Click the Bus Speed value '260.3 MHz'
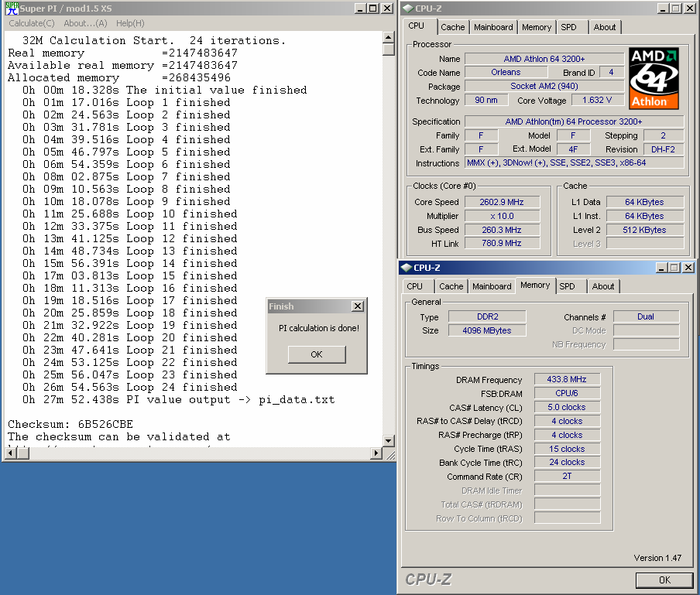The height and width of the screenshot is (595, 700). pos(502,230)
